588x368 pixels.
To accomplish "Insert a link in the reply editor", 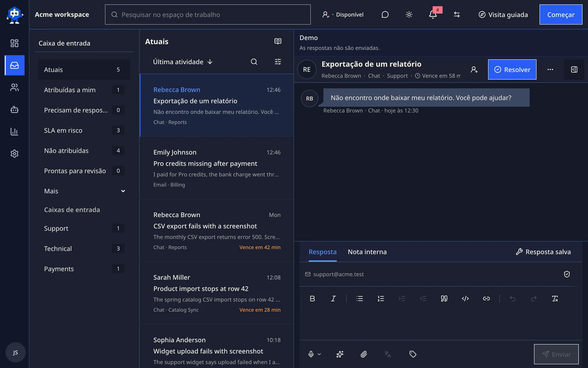I will click(486, 299).
